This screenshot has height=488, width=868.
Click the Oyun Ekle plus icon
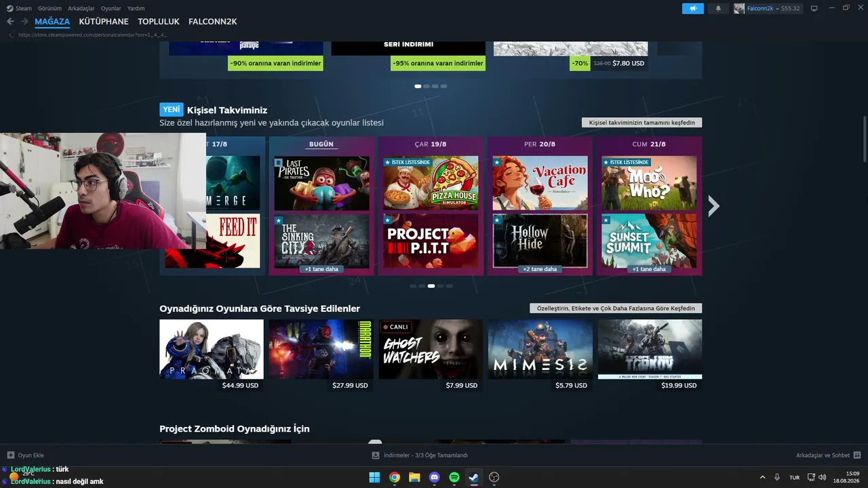(x=10, y=455)
